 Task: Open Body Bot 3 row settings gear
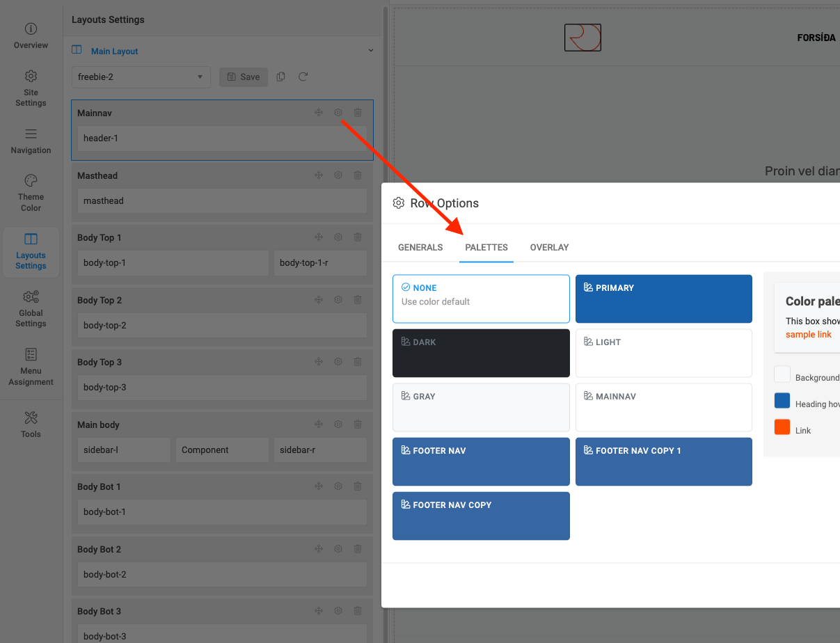click(x=338, y=611)
